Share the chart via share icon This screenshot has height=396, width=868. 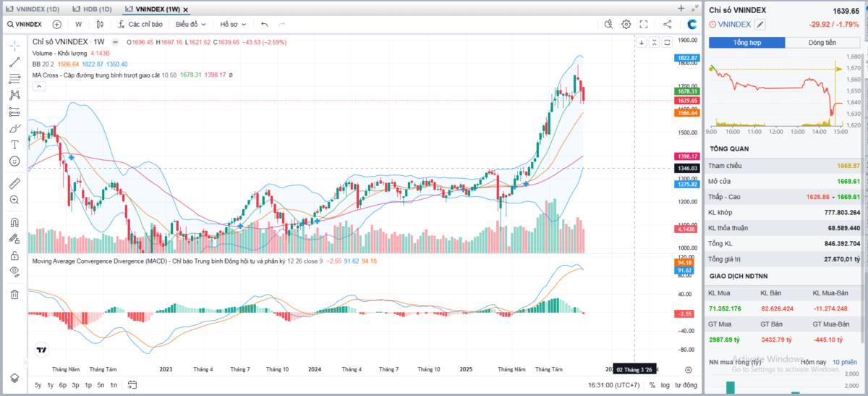coord(667,24)
